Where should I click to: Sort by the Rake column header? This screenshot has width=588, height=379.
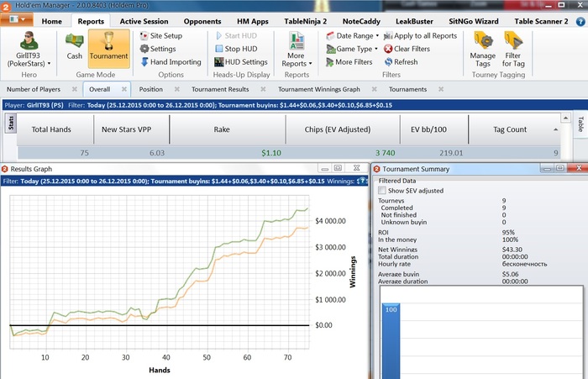click(x=228, y=129)
